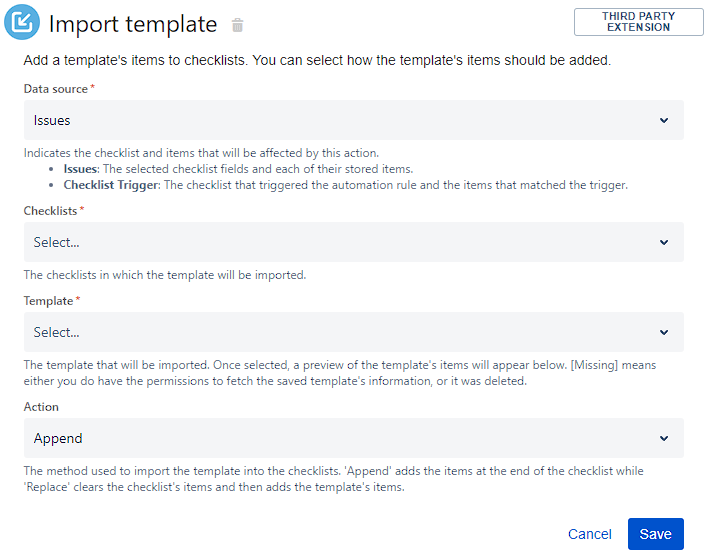708x554 pixels.
Task: Click the chevron arrow in Data source field
Action: (x=664, y=120)
